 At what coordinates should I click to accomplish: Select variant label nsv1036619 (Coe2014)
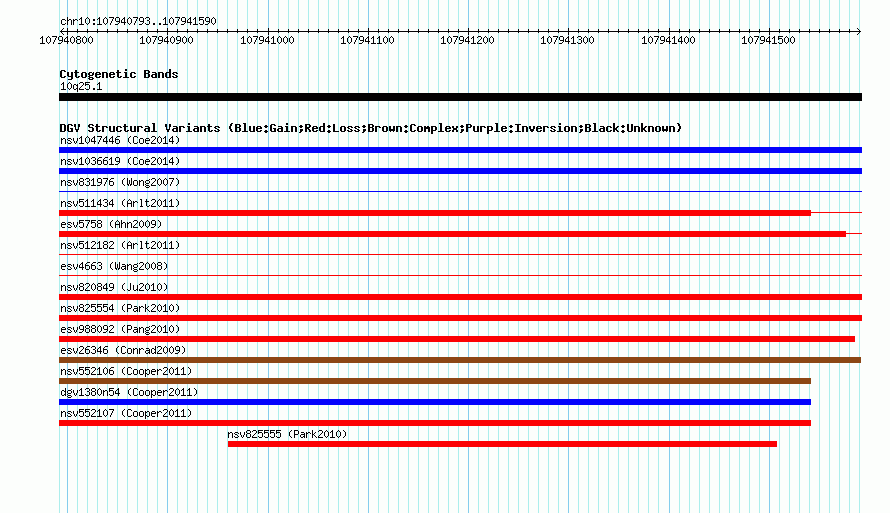(x=120, y=161)
